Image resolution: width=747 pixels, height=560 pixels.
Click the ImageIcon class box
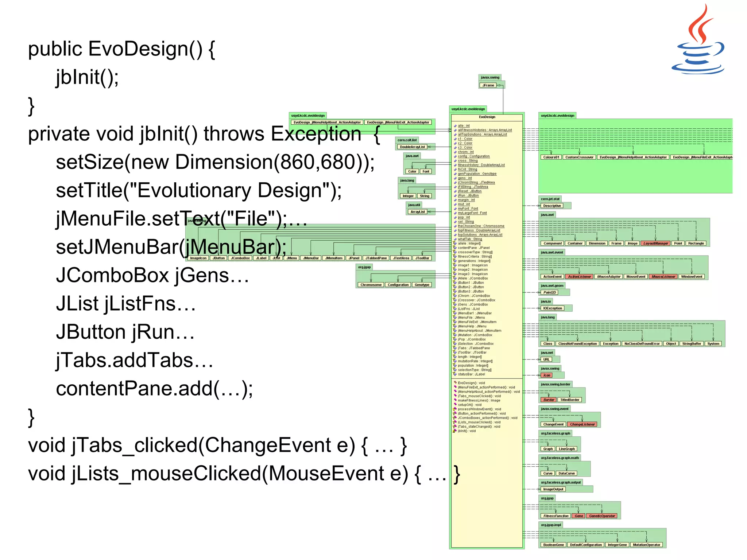click(198, 258)
